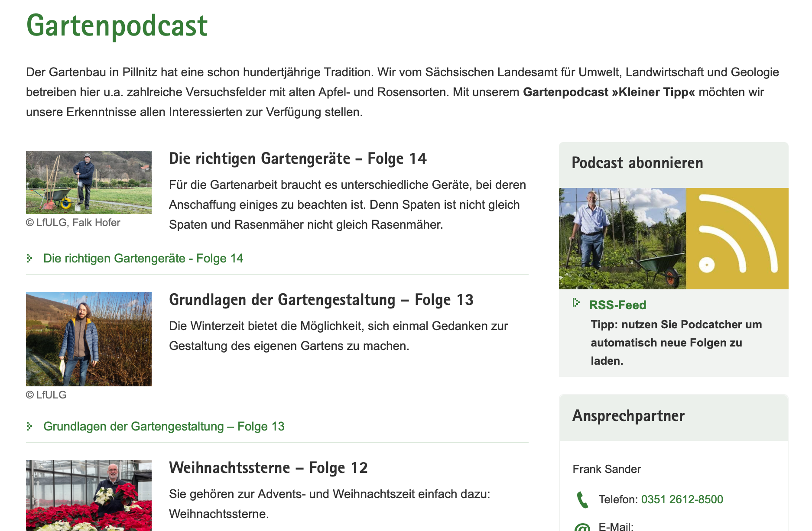
Task: Click the arrow icon beside RSS-Feed
Action: [x=576, y=302]
